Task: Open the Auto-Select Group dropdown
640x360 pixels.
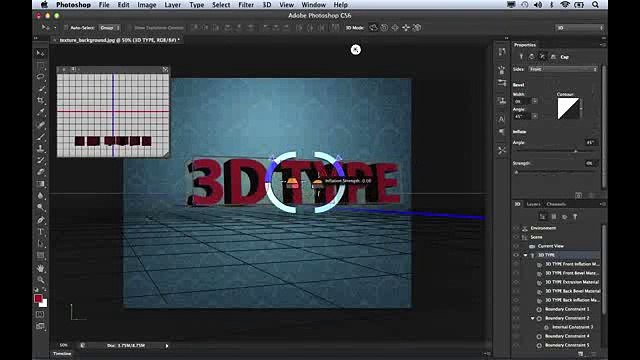Action: click(x=109, y=28)
